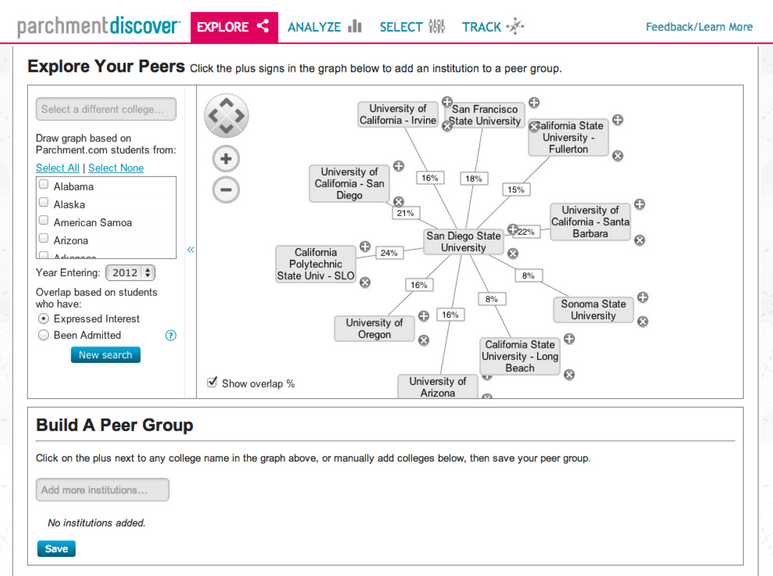Add California State University - Fullerton plus
773x576 pixels.
click(618, 120)
